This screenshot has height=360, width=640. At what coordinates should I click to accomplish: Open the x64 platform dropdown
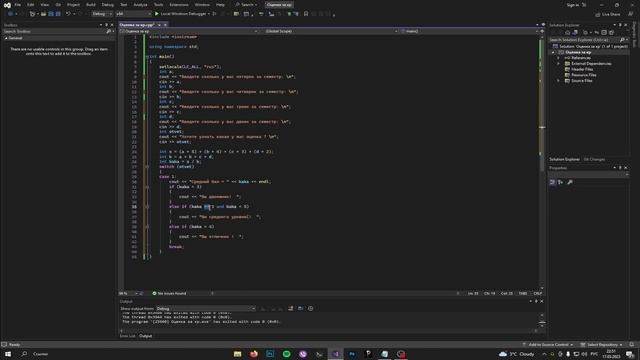pos(133,14)
